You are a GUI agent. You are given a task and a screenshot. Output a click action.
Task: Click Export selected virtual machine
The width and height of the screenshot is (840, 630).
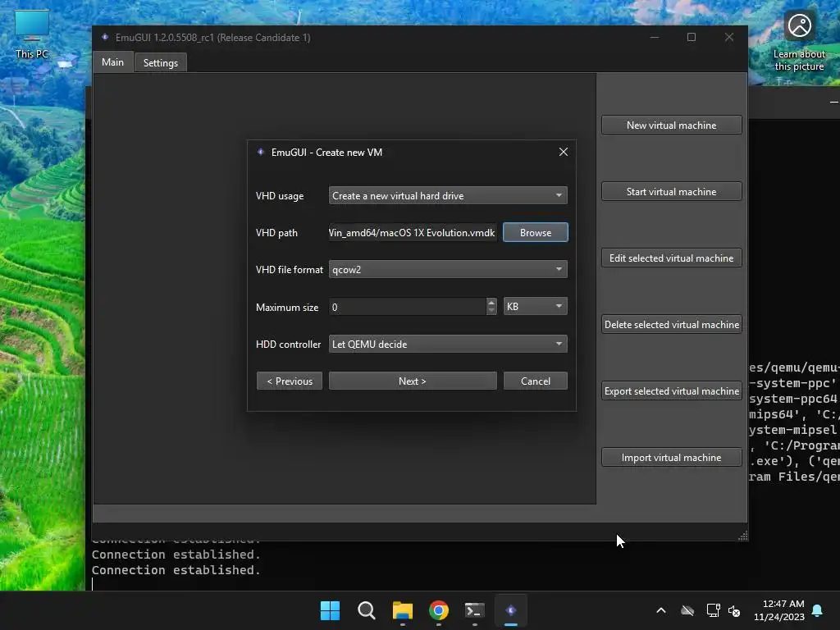coord(671,390)
